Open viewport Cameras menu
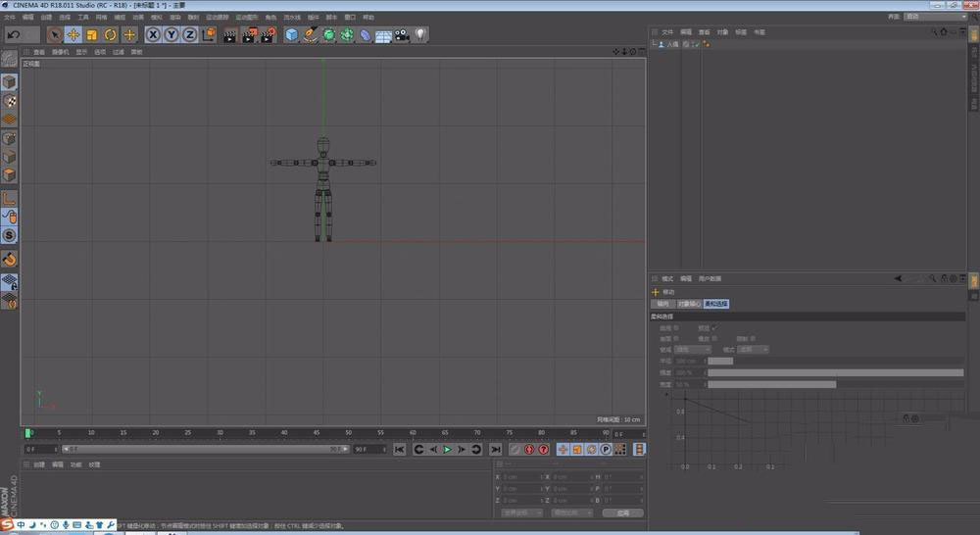Image resolution: width=980 pixels, height=535 pixels. tap(61, 52)
